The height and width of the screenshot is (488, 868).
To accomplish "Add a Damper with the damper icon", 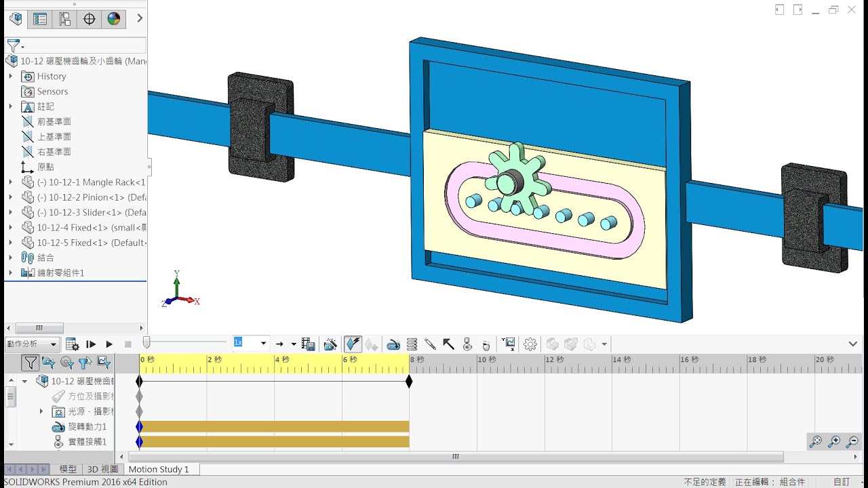I will (430, 344).
